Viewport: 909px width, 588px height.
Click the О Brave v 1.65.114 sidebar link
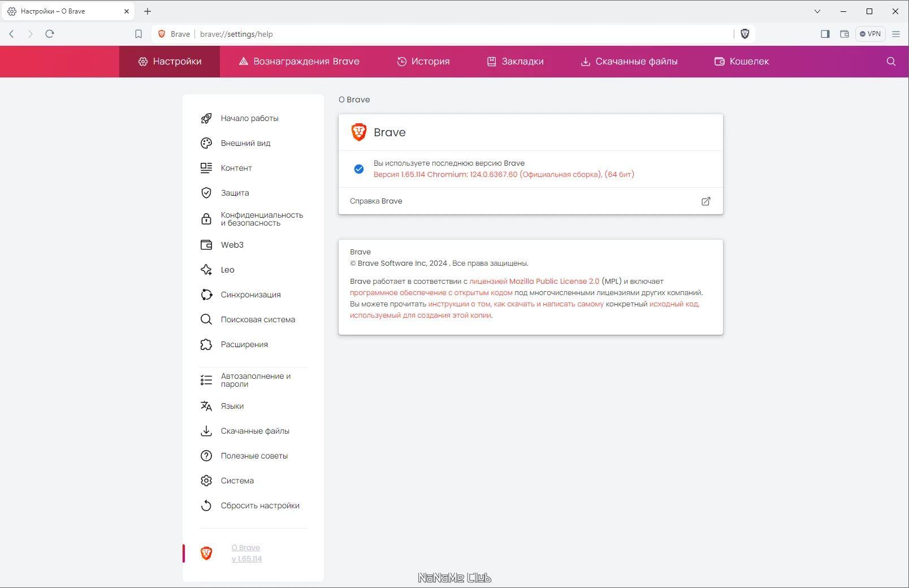click(246, 553)
